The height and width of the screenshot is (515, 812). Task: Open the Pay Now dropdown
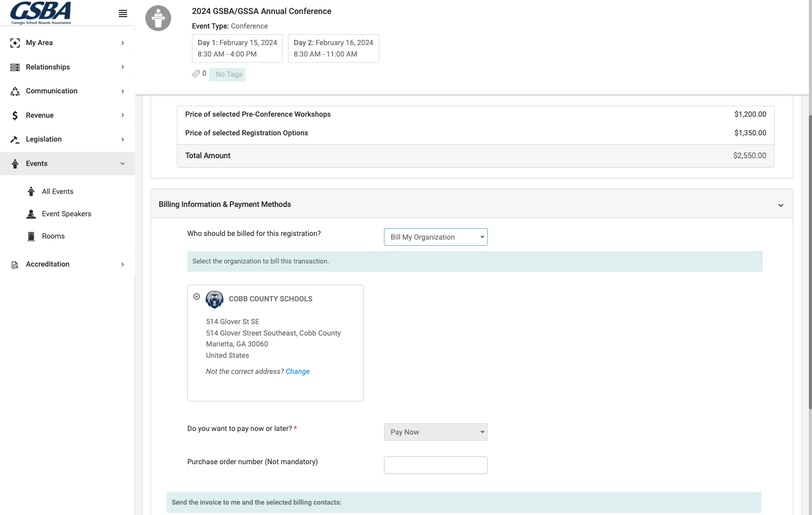[436, 432]
